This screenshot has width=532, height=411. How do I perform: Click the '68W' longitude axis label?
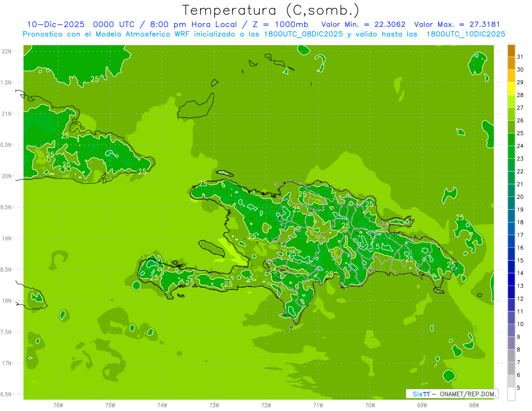pos(474,405)
